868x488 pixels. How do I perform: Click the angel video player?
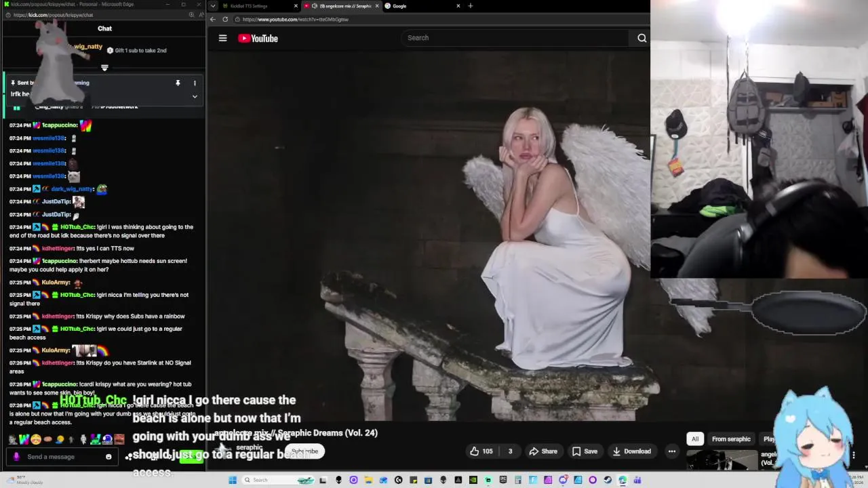(429, 237)
